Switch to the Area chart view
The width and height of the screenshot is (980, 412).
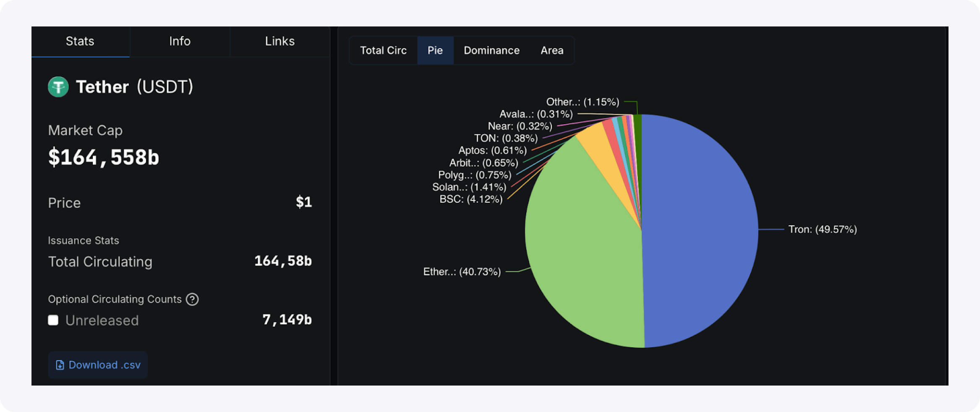[x=552, y=50]
